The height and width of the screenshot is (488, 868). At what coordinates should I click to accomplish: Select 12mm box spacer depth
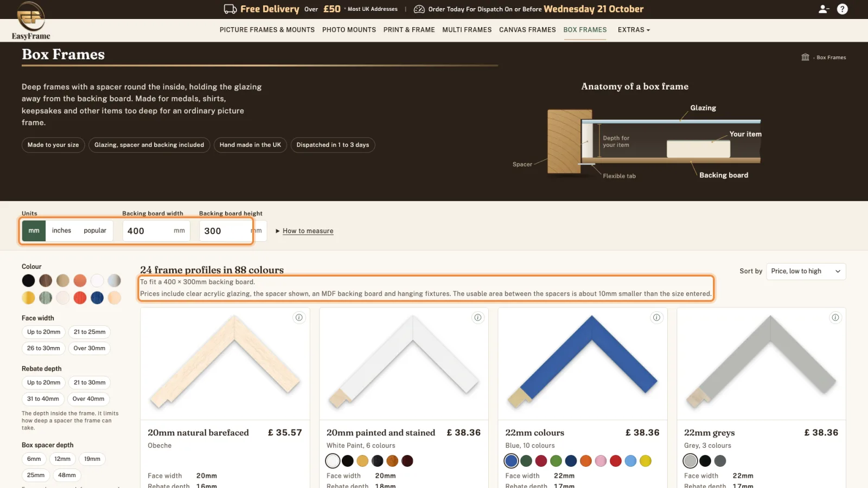[x=62, y=459]
